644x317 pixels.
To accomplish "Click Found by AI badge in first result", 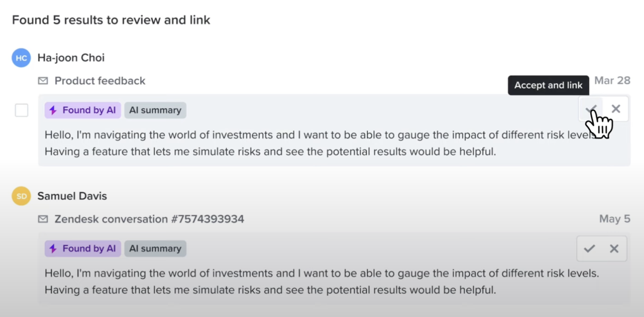I will pyautogui.click(x=83, y=110).
